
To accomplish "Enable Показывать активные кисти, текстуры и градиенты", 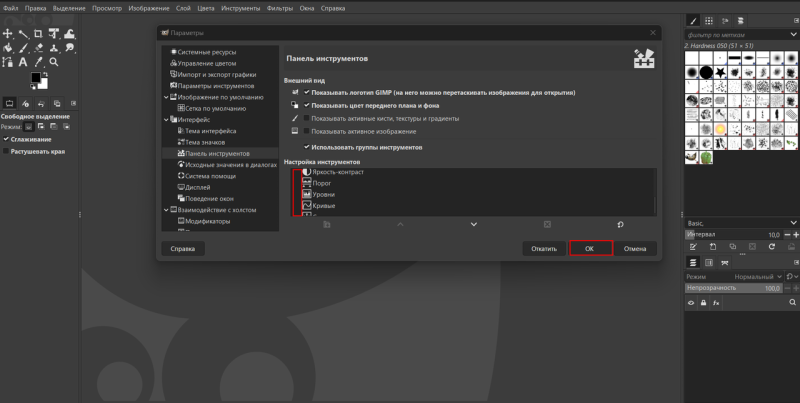I will click(x=307, y=118).
